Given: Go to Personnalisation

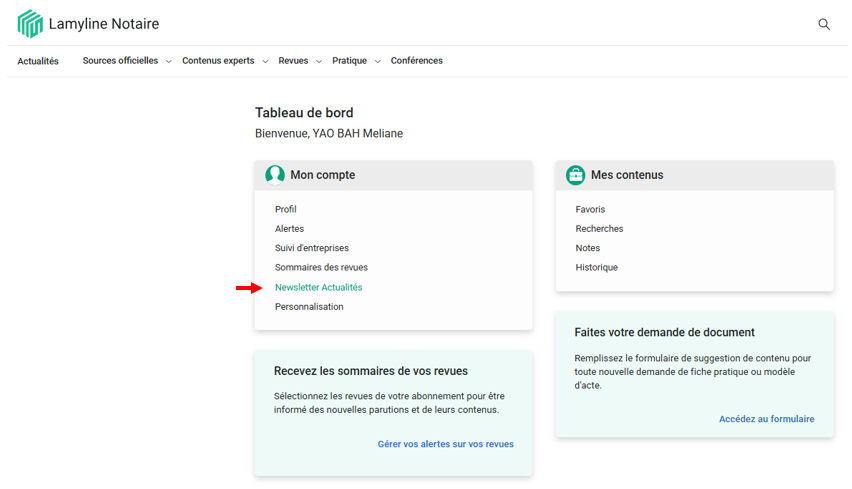Looking at the screenshot, I should pos(309,307).
